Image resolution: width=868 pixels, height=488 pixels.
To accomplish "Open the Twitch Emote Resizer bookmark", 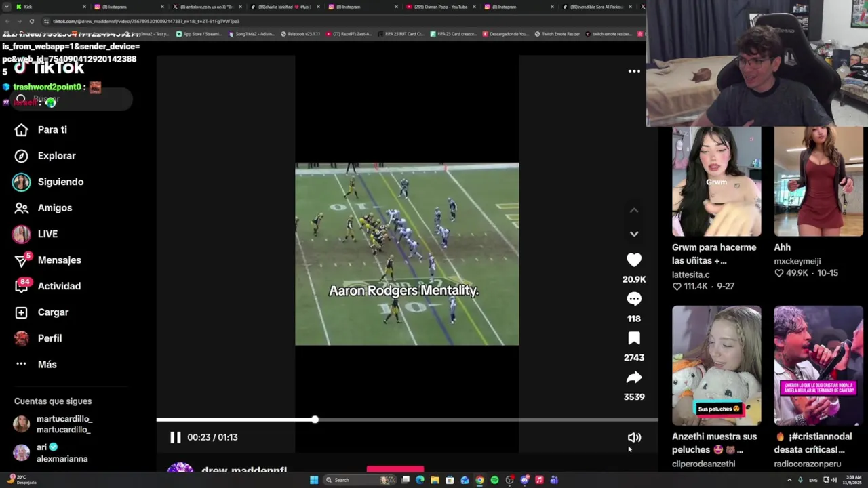I will pyautogui.click(x=557, y=34).
